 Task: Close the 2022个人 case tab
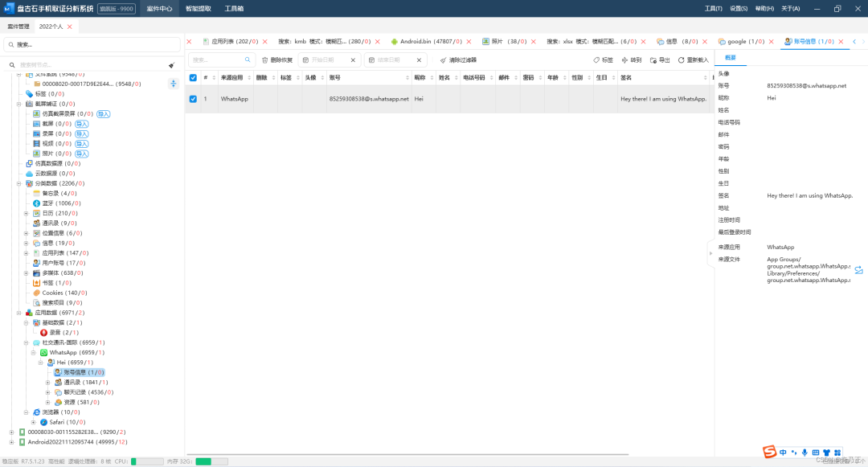(70, 27)
